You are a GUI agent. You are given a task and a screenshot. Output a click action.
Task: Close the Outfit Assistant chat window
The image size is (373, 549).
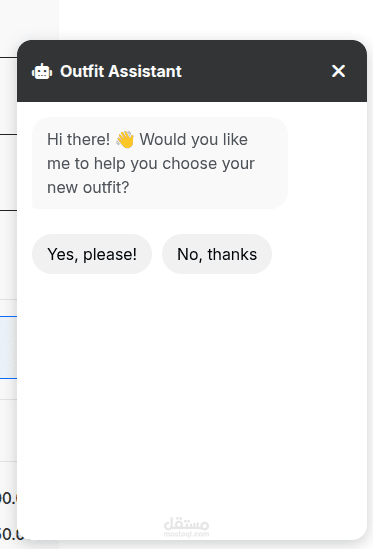(x=338, y=71)
